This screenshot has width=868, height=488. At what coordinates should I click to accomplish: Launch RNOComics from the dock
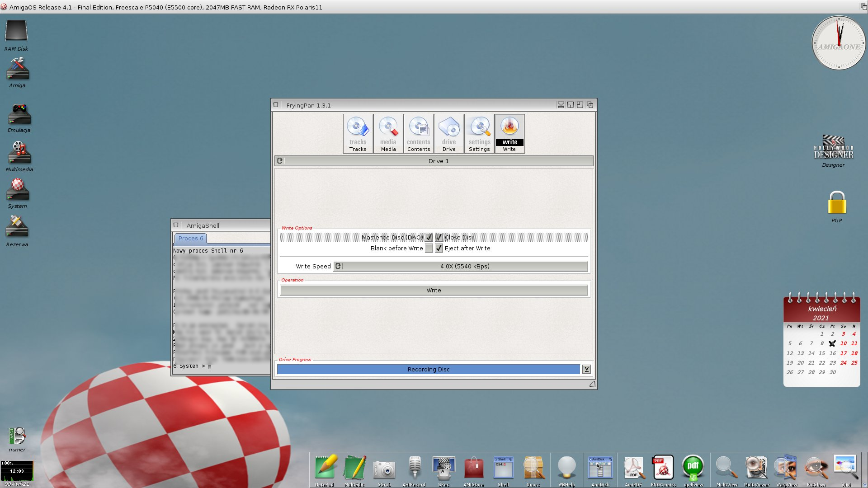point(663,470)
